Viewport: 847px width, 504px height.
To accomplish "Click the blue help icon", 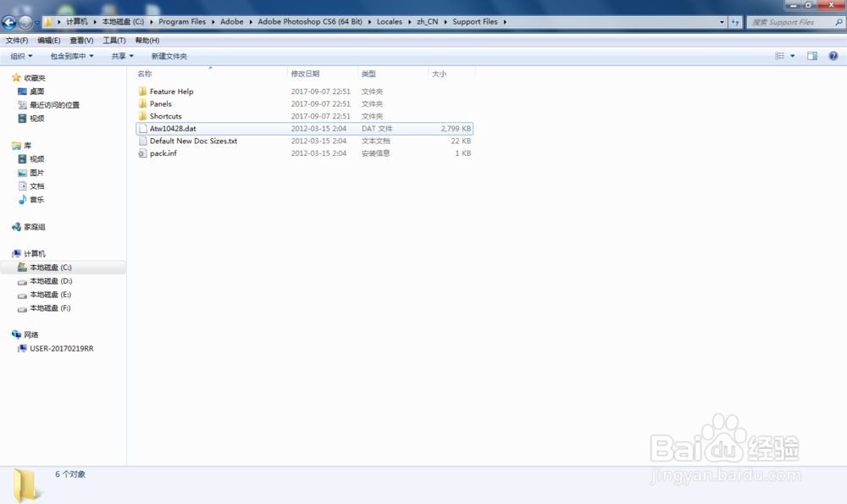I will (833, 56).
